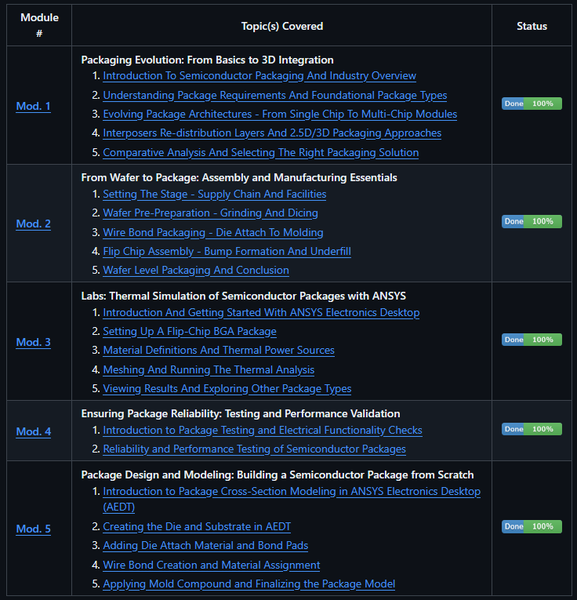Open the Mod. 2 module link
Image resolution: width=577 pixels, height=600 pixels.
pyautogui.click(x=33, y=223)
